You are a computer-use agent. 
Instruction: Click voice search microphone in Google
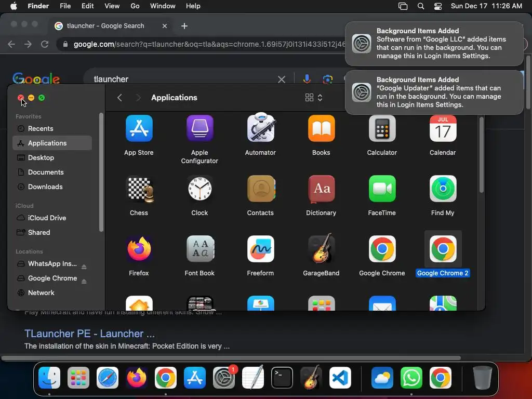coord(307,79)
